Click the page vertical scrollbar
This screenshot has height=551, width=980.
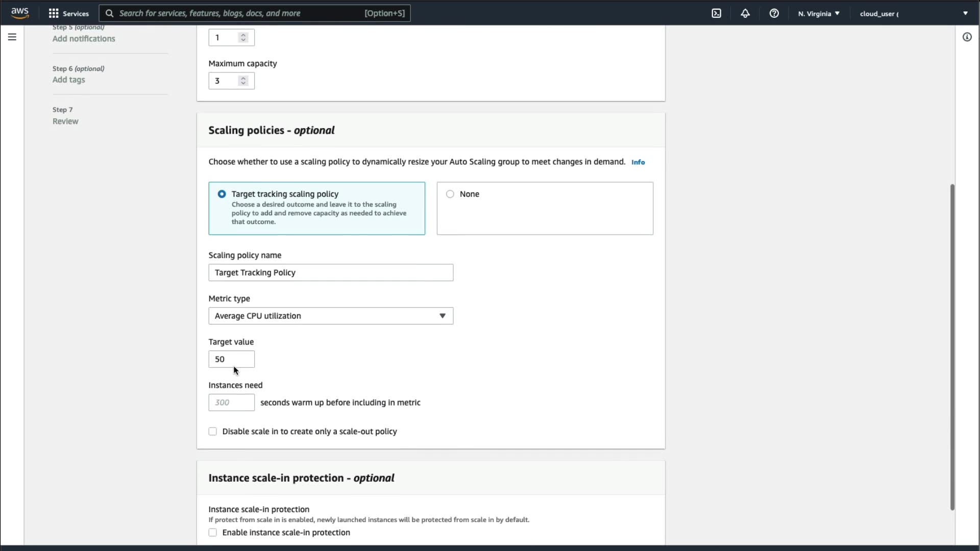(x=952, y=347)
